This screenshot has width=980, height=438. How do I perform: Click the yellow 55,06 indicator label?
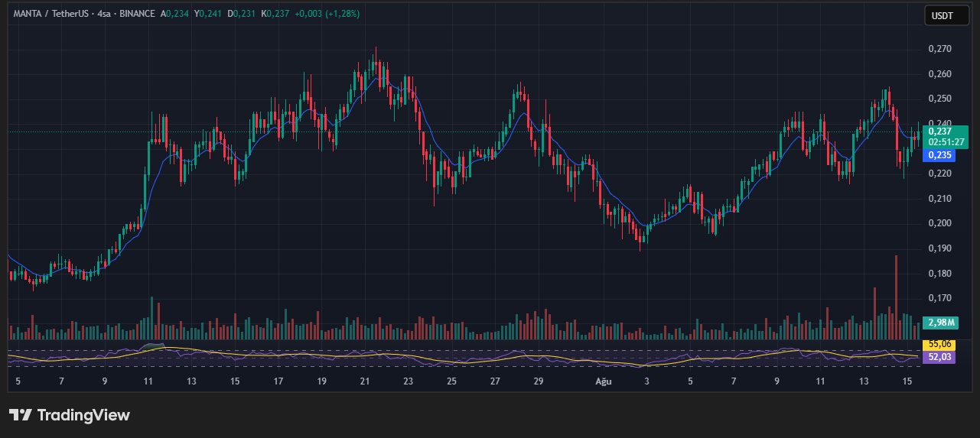(x=939, y=345)
